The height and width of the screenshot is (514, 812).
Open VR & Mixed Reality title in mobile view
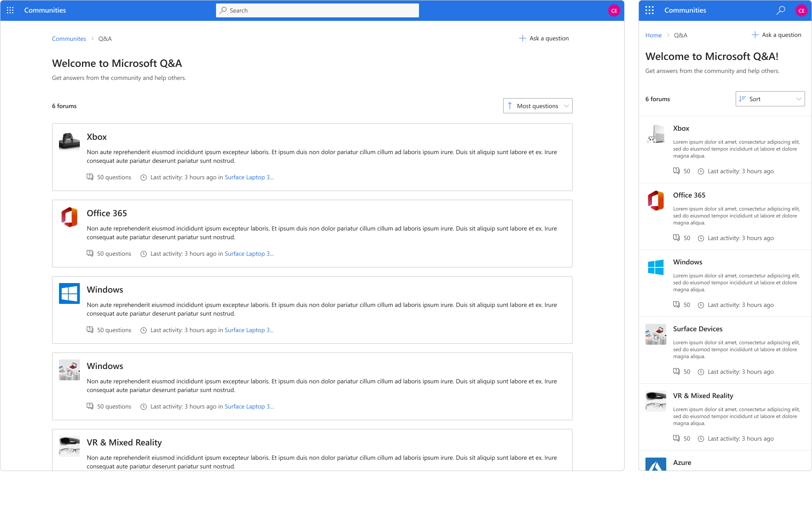pyautogui.click(x=703, y=396)
